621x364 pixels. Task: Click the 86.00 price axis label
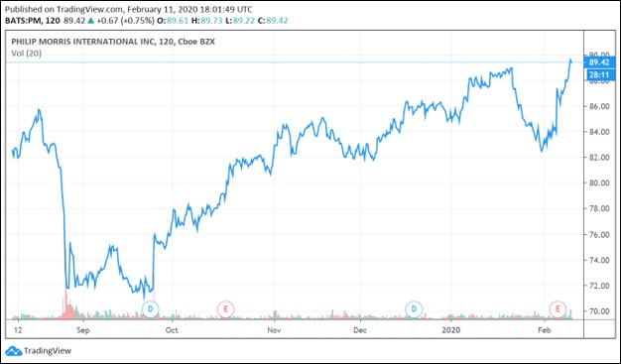coord(599,106)
